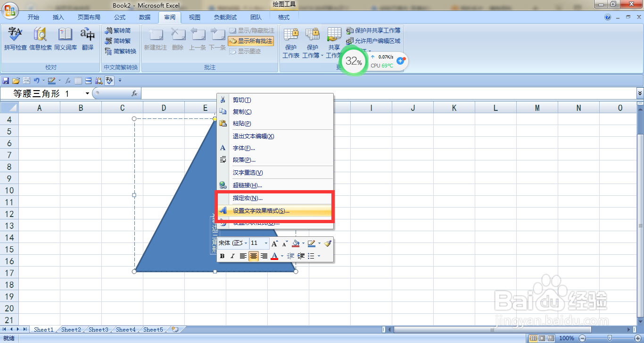Open the 开始 ribbon tab

pos(33,17)
